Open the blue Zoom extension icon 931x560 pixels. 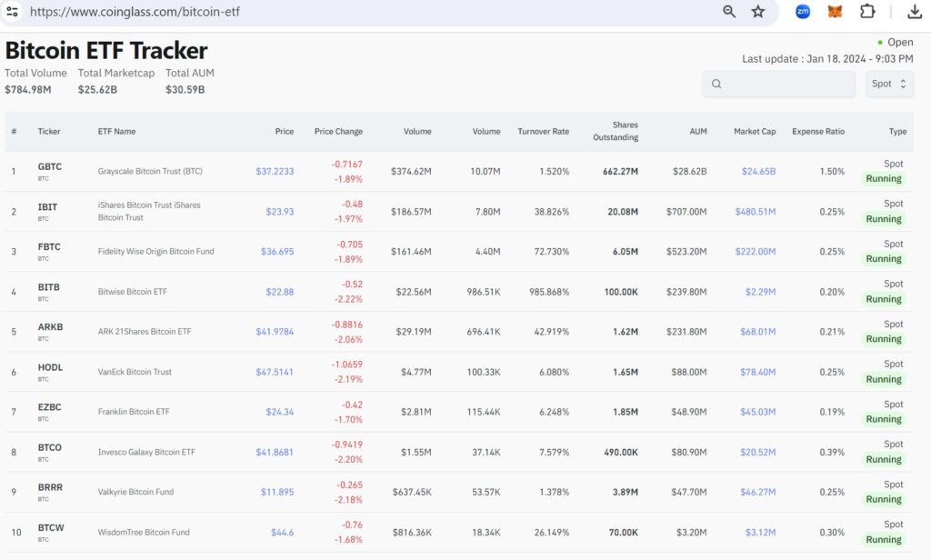point(802,11)
